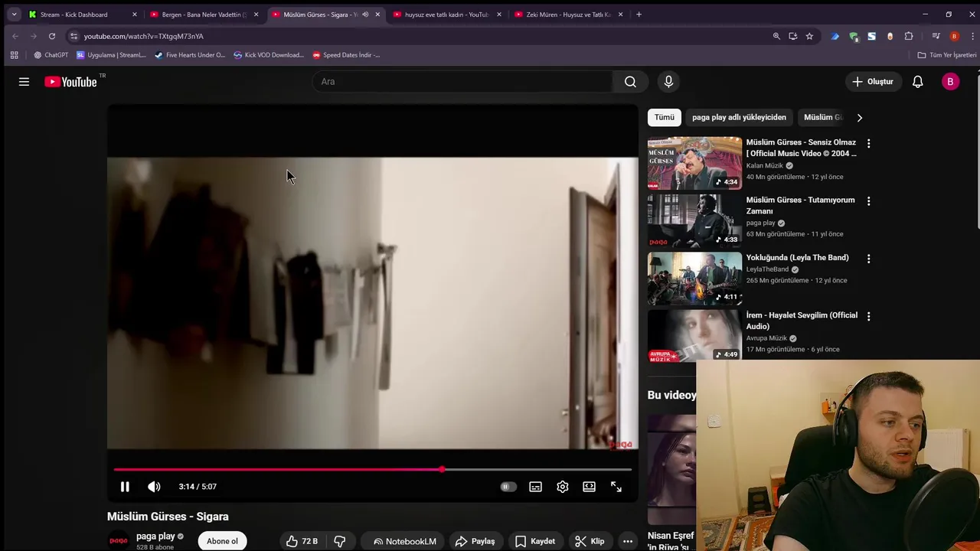Select paga play adlı yükleyiciden chip
Image resolution: width=980 pixels, height=551 pixels.
[x=739, y=117]
